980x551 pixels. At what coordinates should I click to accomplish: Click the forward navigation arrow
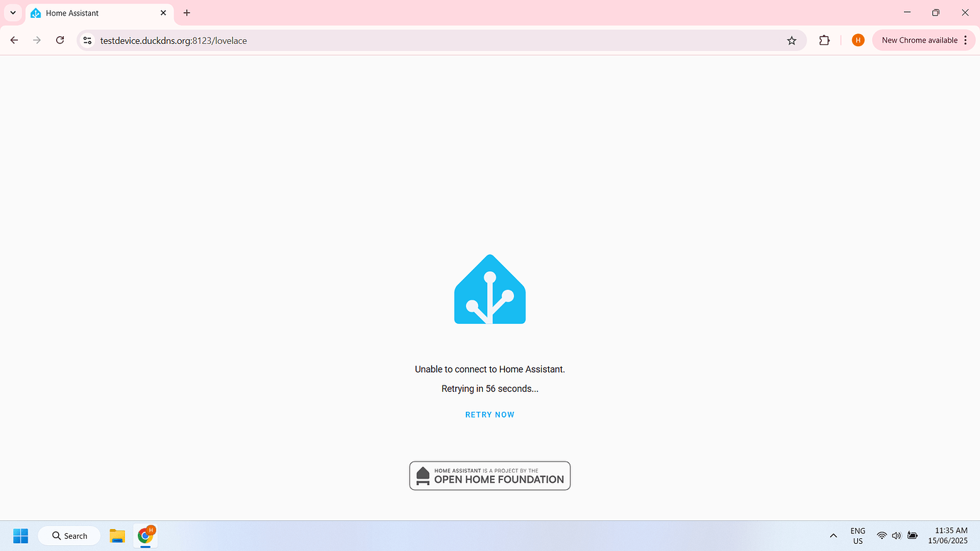point(36,40)
